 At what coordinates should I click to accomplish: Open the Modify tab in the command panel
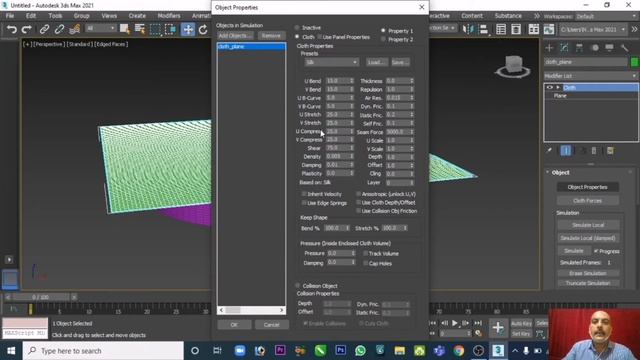[x=564, y=48]
